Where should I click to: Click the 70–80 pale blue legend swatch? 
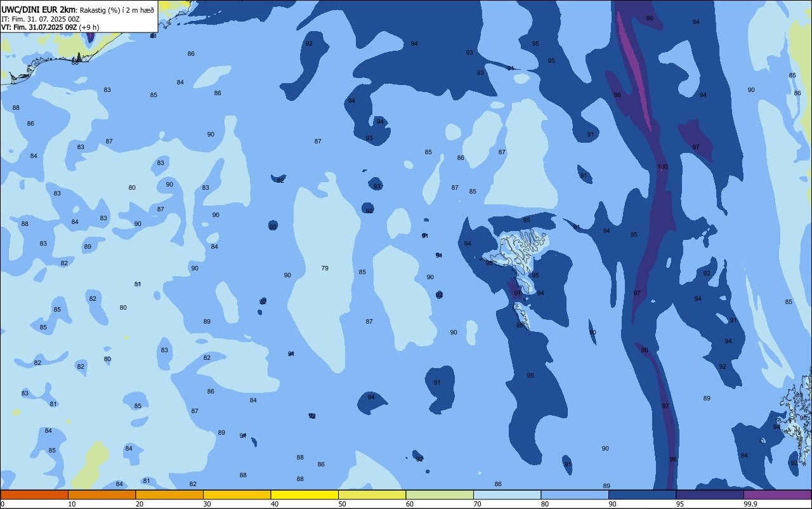507,494
